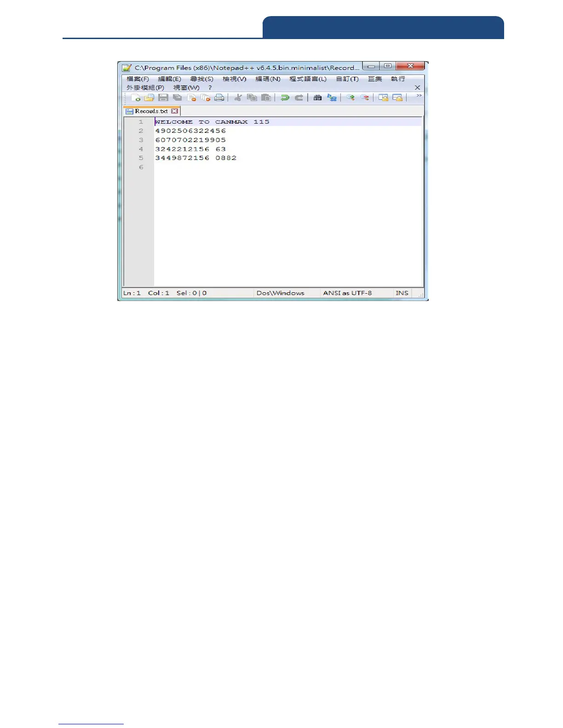563x728 pixels.
Task: Click line 2 text 4902506322456
Action: pos(190,131)
